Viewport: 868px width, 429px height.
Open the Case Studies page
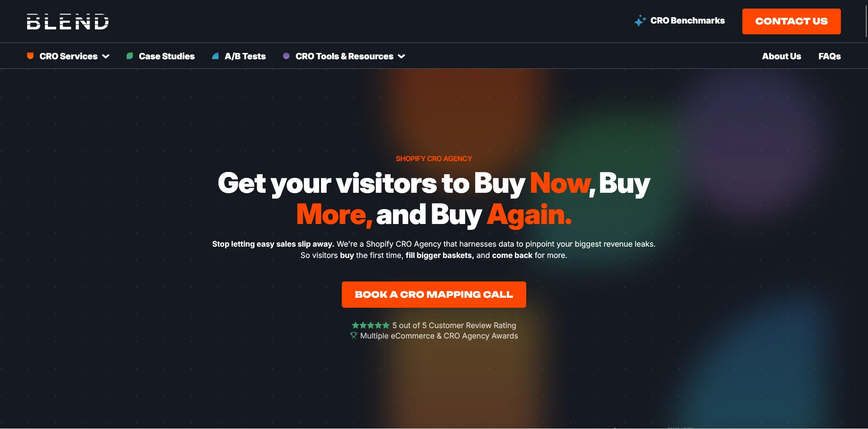(167, 56)
